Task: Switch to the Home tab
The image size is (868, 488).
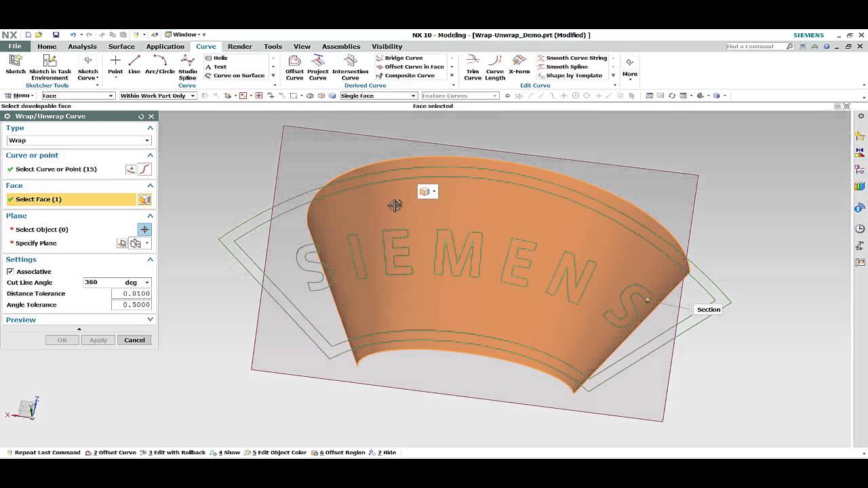Action: pos(47,46)
